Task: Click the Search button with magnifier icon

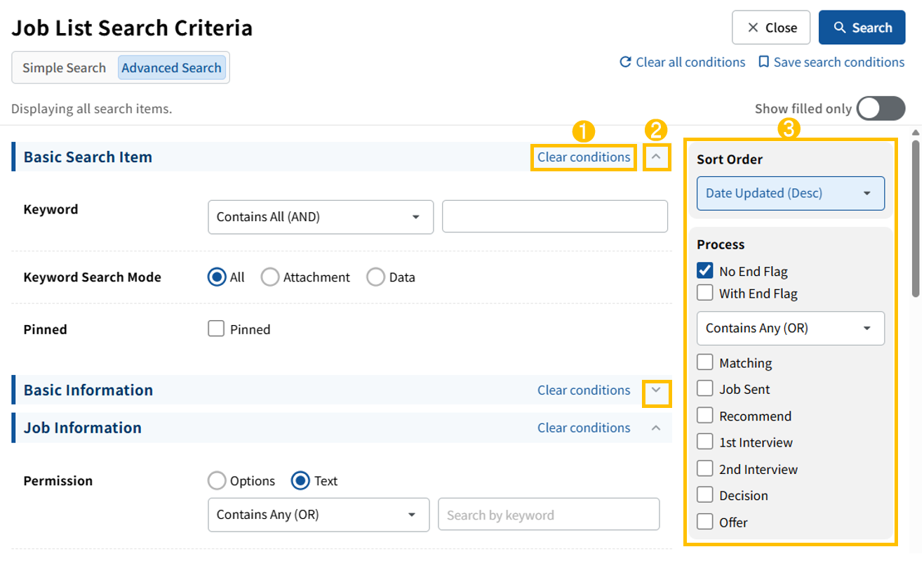Action: (x=862, y=28)
